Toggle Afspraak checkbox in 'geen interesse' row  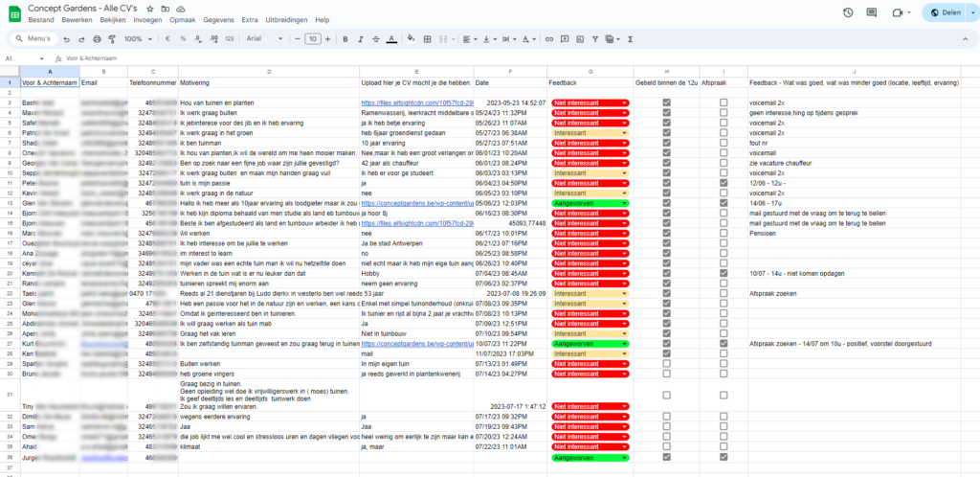[724, 112]
